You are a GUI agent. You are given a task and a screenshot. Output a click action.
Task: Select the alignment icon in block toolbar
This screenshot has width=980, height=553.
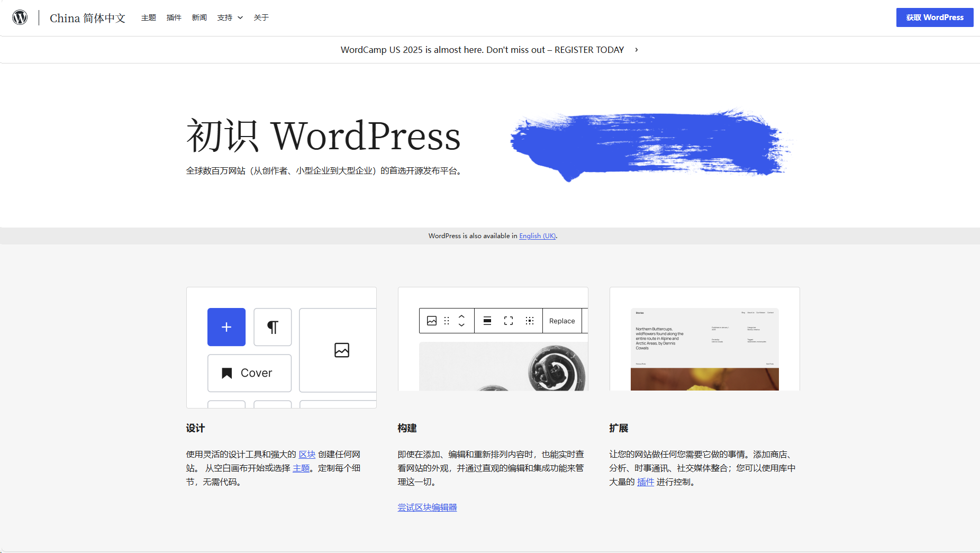tap(486, 321)
